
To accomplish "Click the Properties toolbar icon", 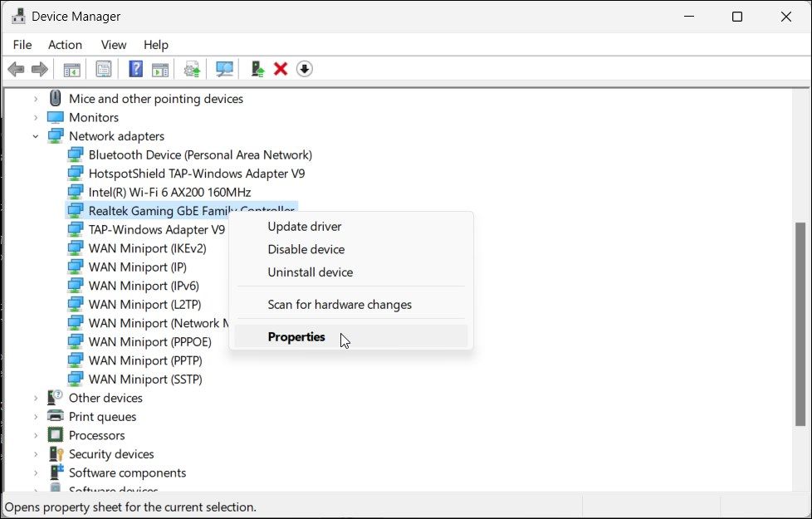I will click(x=104, y=69).
